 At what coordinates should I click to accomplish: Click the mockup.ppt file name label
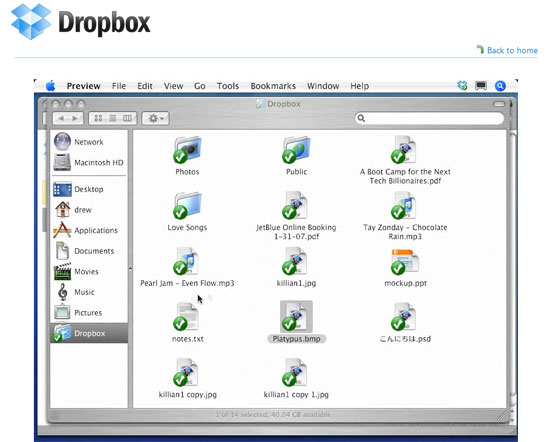(x=405, y=283)
